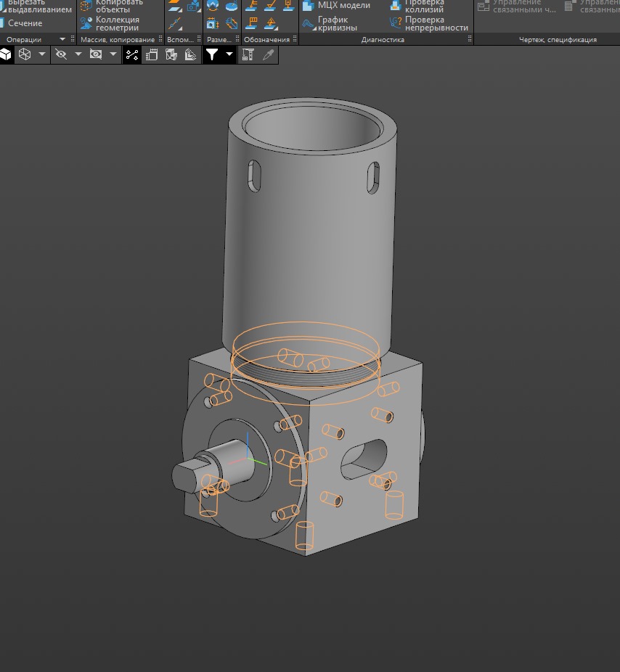Click Копировать объекты button
The image size is (620, 672).
click(119, 6)
